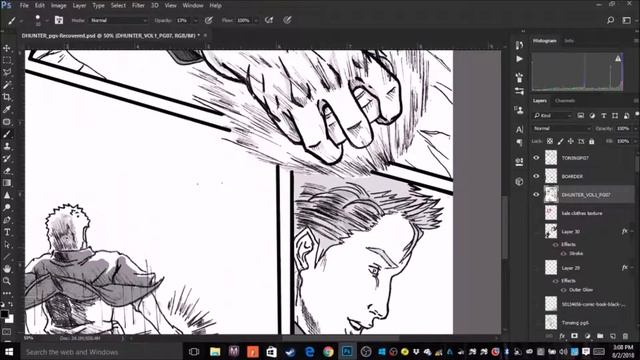Open the Image menu
Viewport: 640px width, 360px height.
tap(58, 6)
